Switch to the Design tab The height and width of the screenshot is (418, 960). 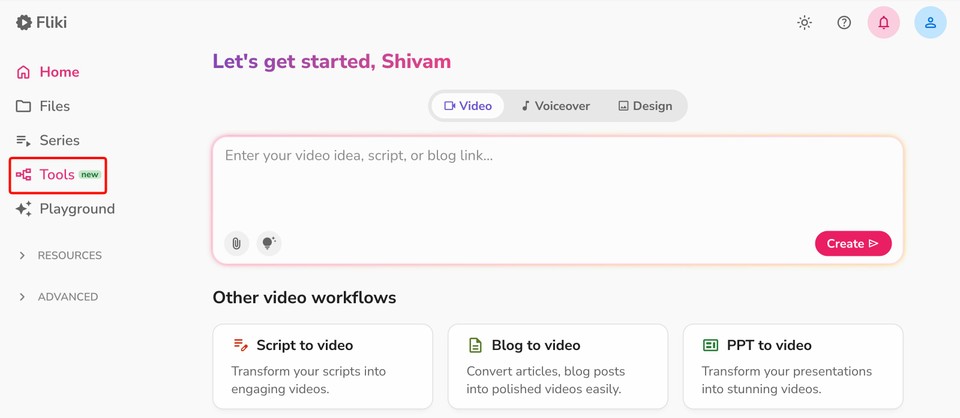(x=645, y=106)
